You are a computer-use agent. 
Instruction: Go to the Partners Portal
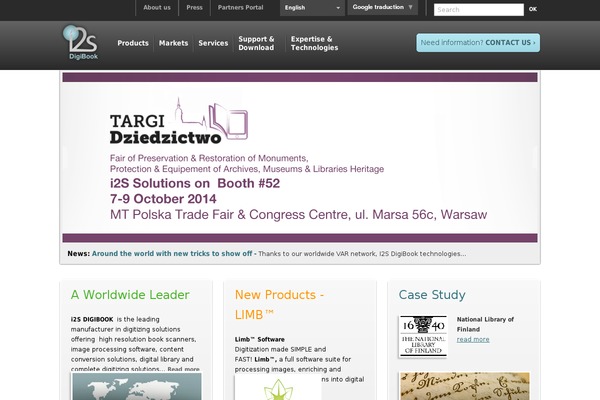(240, 7)
